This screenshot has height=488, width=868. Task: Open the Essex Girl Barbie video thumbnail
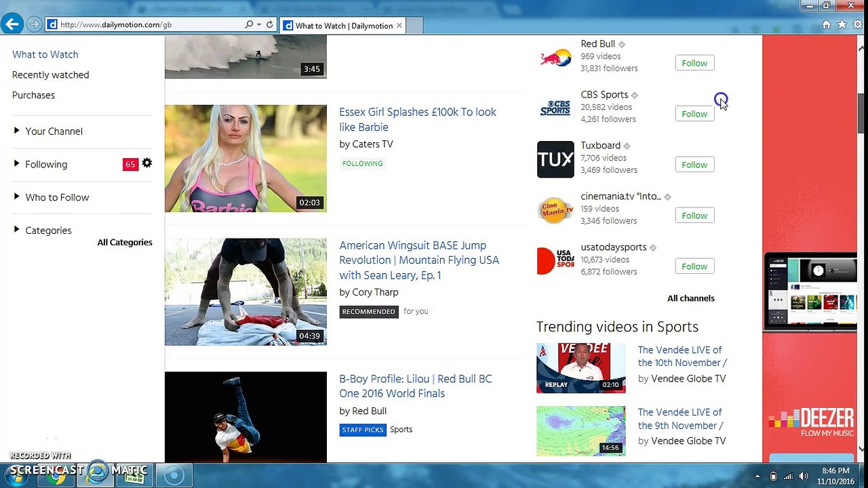tap(245, 158)
